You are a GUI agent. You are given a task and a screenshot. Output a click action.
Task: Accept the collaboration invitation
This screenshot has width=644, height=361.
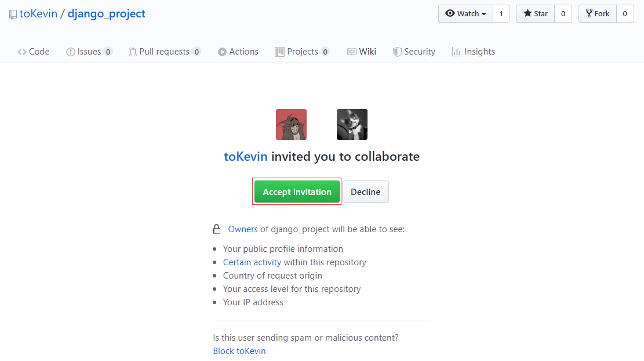297,192
